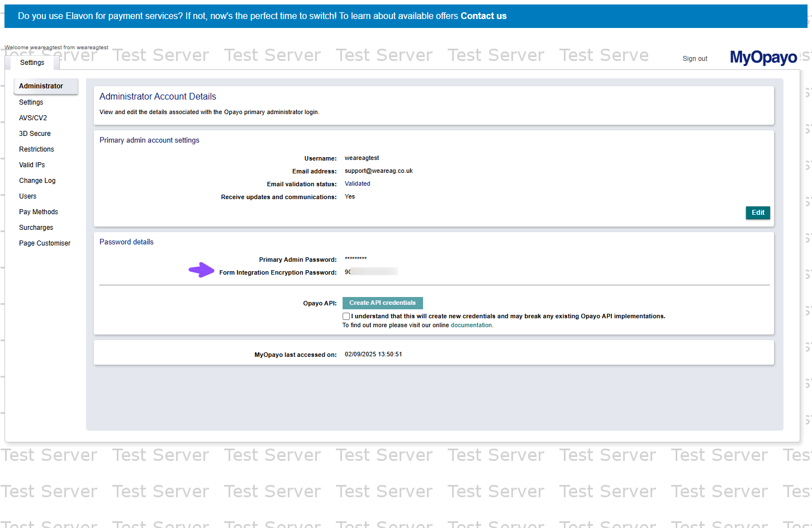The height and width of the screenshot is (528, 812).
Task: Go to 3D Secure settings
Action: tap(35, 134)
